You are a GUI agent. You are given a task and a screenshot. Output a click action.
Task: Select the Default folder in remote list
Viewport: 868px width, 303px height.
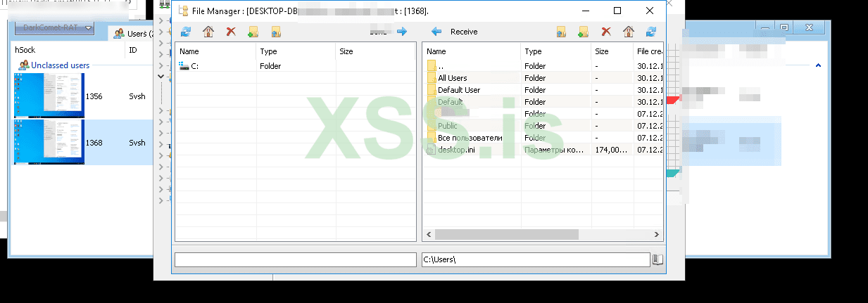click(543, 102)
